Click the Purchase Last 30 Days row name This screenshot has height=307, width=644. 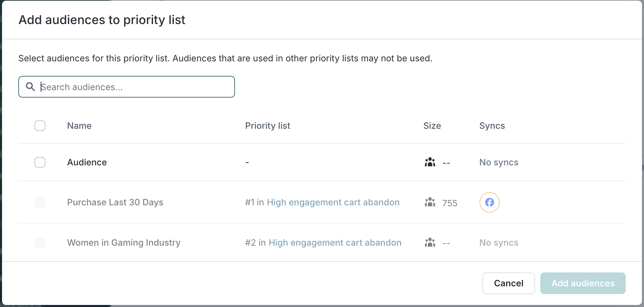[x=115, y=202]
